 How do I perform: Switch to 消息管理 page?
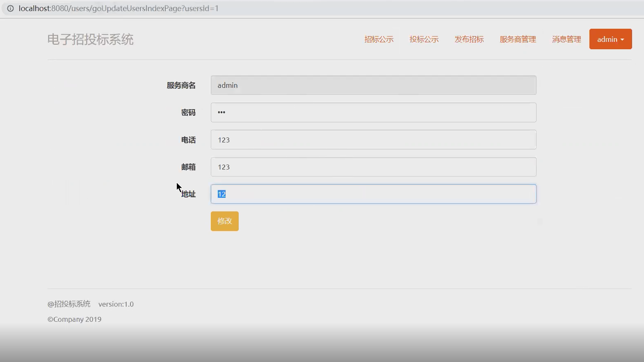coord(566,39)
